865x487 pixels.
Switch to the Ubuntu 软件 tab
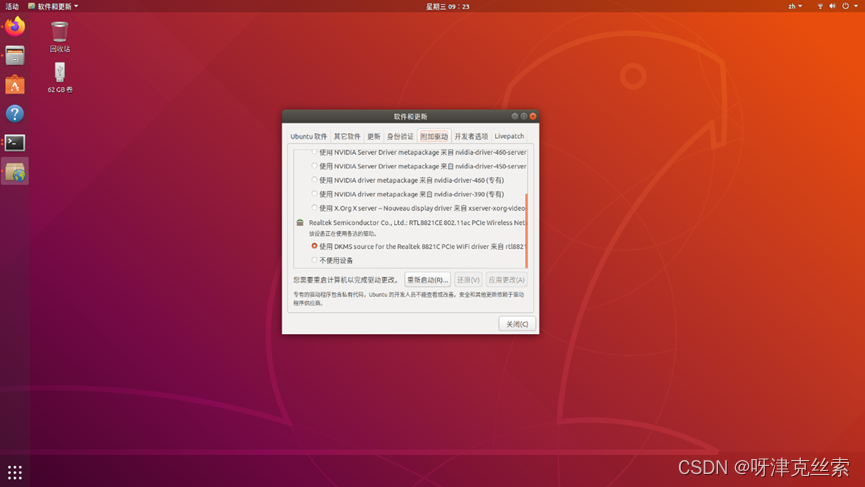click(x=308, y=136)
